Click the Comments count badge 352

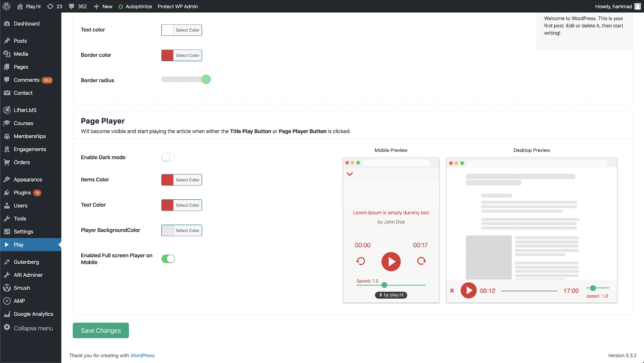coord(47,80)
